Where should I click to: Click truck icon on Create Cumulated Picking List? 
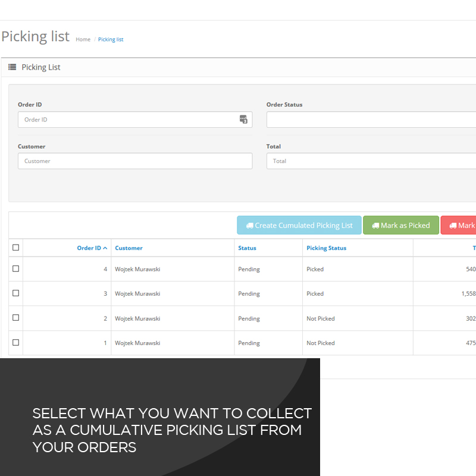250,226
